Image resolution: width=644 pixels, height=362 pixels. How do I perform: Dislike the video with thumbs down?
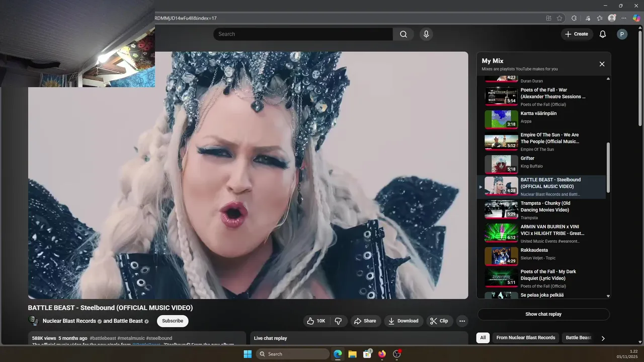[x=338, y=321]
